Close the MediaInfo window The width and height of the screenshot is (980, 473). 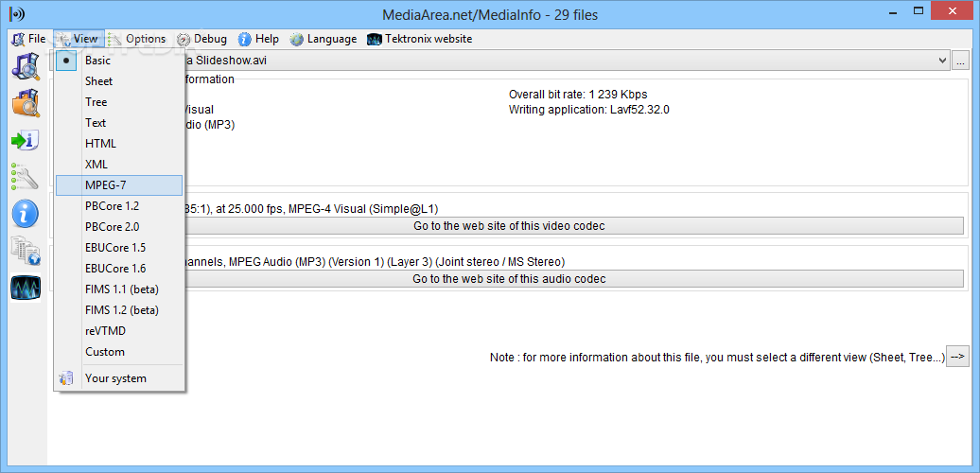point(954,10)
